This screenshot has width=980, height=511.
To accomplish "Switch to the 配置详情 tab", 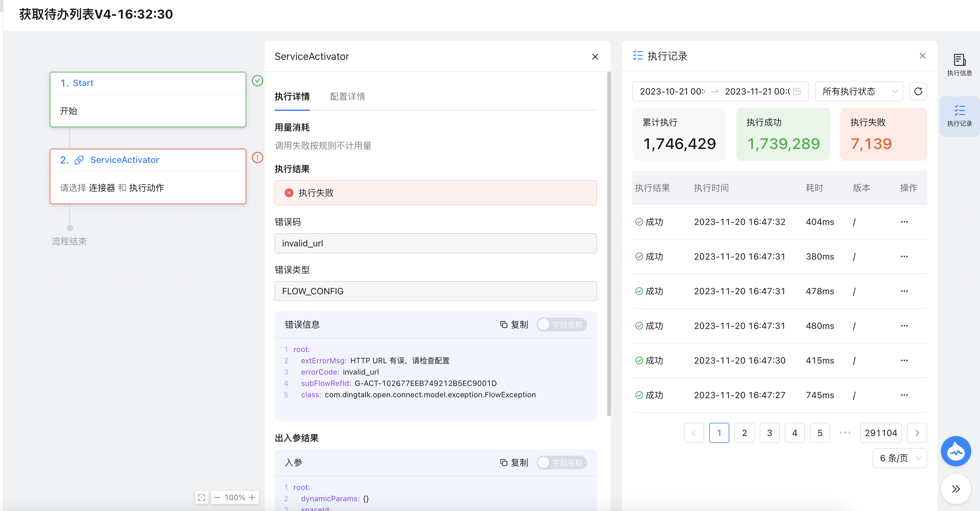I will click(347, 97).
